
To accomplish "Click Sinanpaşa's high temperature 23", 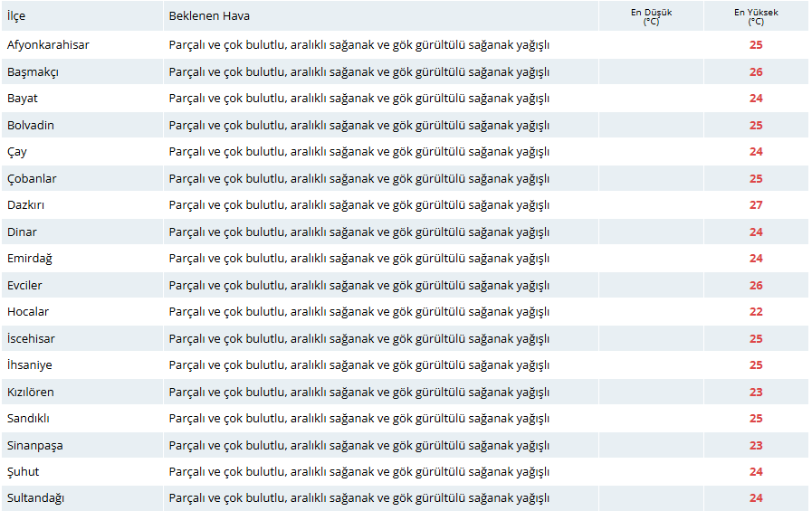I will tap(756, 445).
